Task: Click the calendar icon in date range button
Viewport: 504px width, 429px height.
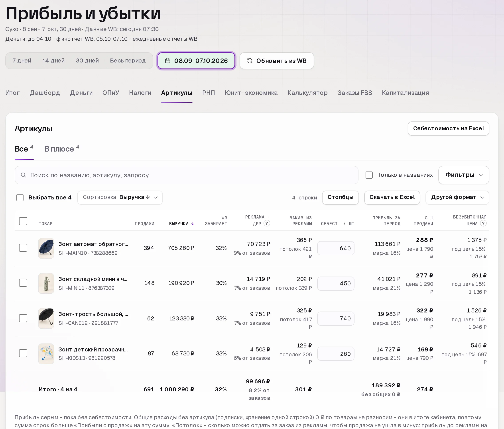Action: (168, 61)
